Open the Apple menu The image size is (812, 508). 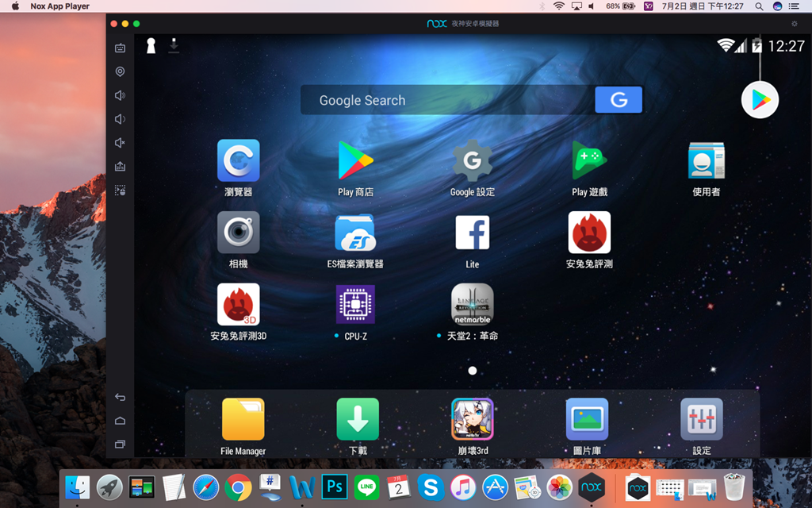click(x=15, y=6)
